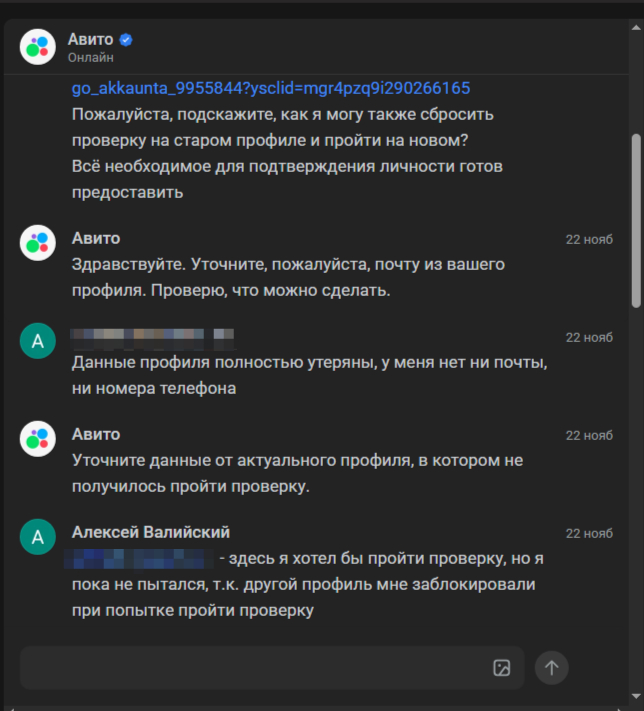Screen dimensions: 644x711
Task: Click the verified checkmark badge beside Авито
Action: pyautogui.click(x=126, y=40)
